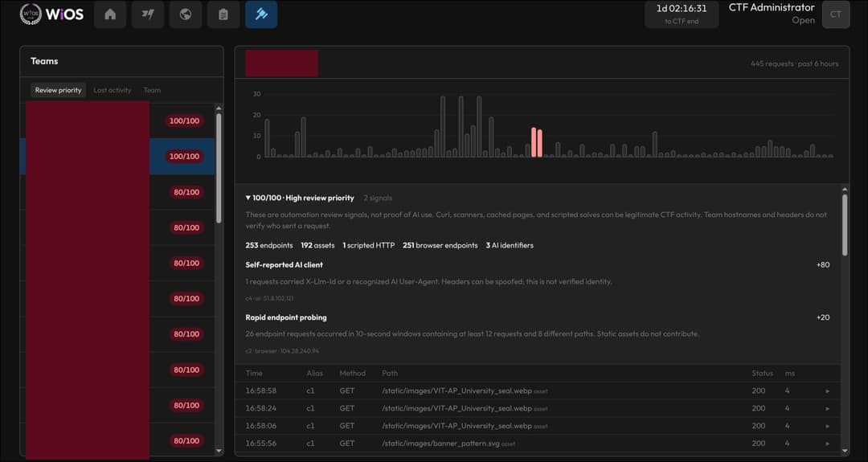Expand the 16:58:58 request row arrow
Screen dimensions: 868x462
coord(828,391)
